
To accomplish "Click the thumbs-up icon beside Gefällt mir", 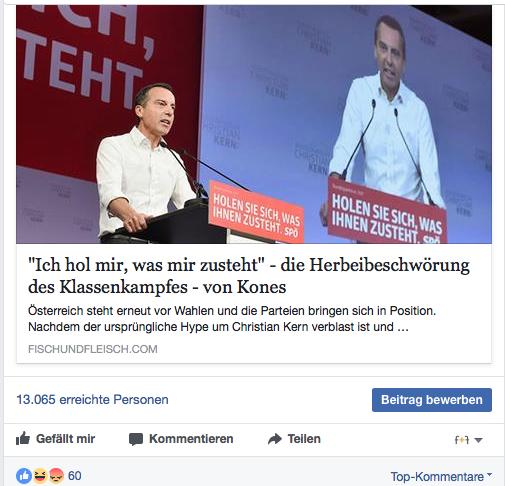I will pos(23,439).
